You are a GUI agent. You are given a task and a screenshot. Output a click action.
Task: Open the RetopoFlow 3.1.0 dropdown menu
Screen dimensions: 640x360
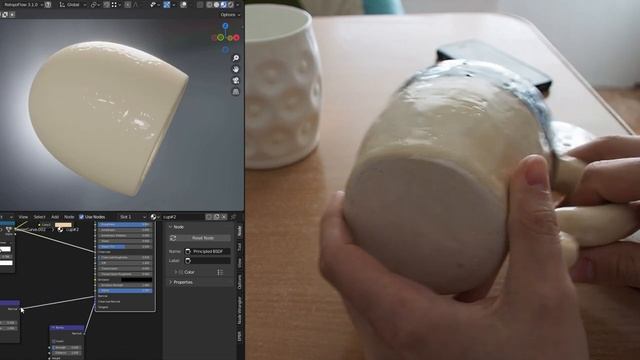(x=23, y=5)
